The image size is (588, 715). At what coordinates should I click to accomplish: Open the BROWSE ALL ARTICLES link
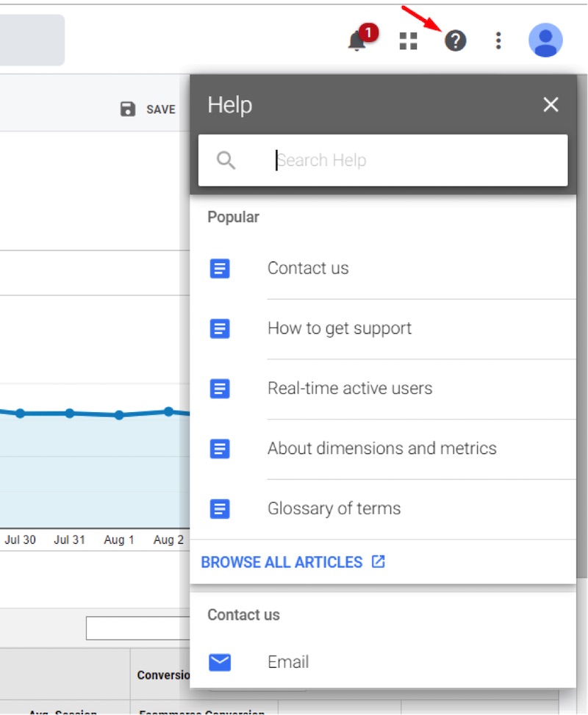click(x=282, y=561)
